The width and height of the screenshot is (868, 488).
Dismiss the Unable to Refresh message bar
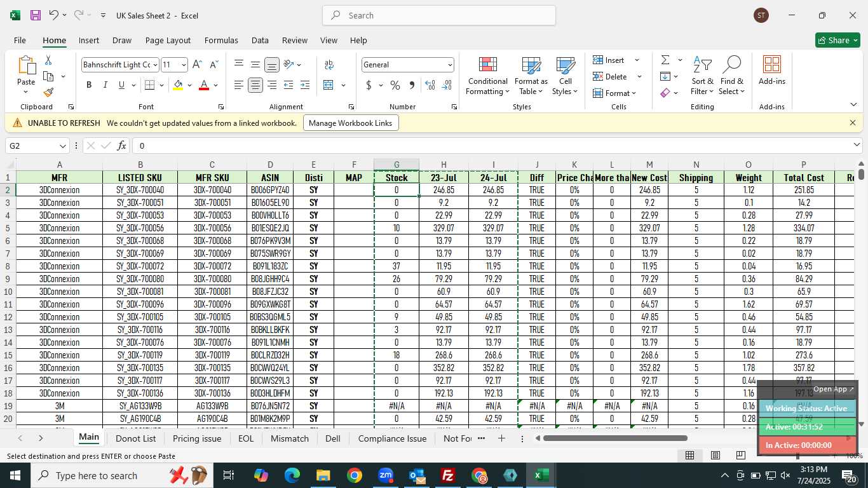point(853,123)
